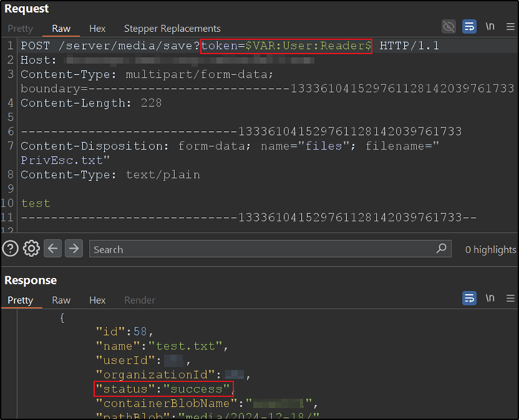Go to next search match arrow

coord(73,249)
